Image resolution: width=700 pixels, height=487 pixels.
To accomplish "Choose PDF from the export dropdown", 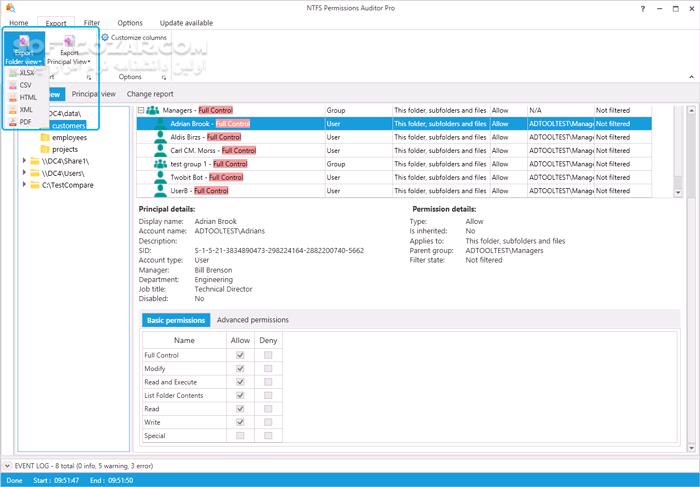I will [13, 121].
